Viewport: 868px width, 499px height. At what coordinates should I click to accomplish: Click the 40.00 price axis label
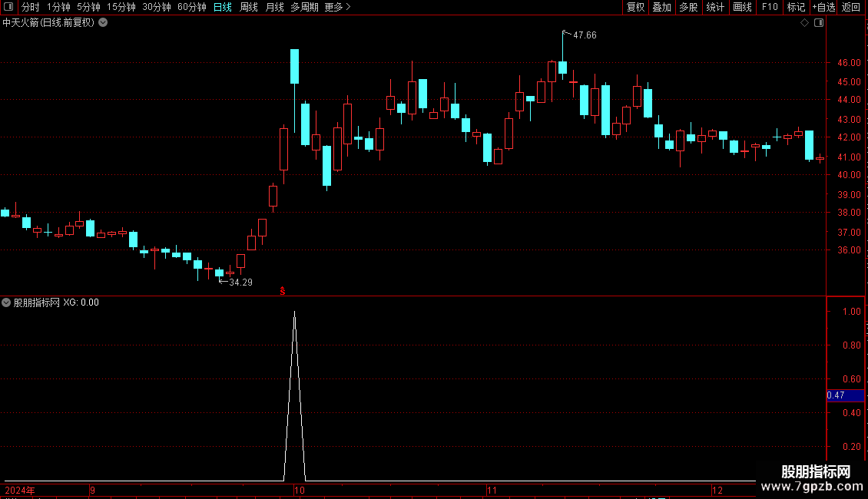point(849,175)
